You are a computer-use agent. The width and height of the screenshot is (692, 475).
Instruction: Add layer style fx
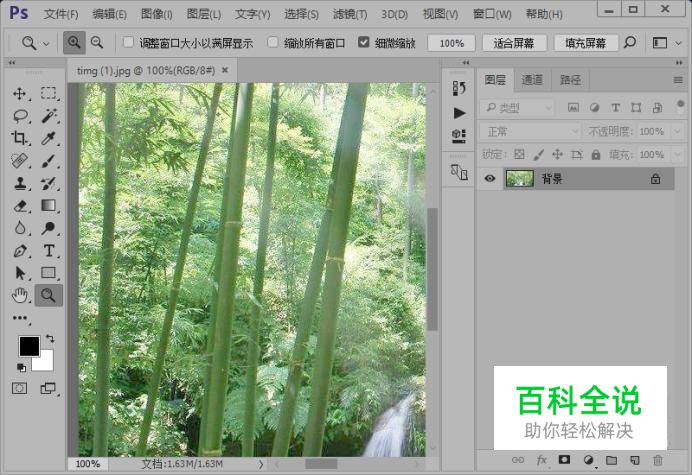(542, 460)
